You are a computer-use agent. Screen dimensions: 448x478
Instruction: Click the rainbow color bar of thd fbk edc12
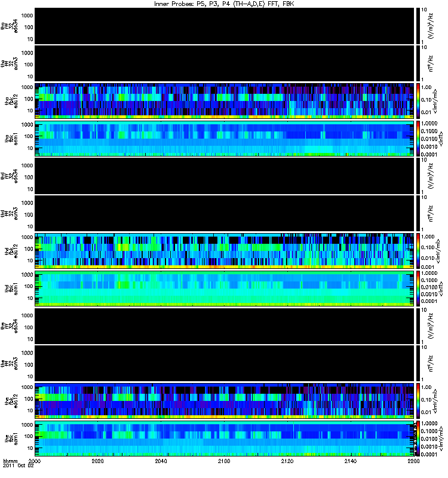418,251
